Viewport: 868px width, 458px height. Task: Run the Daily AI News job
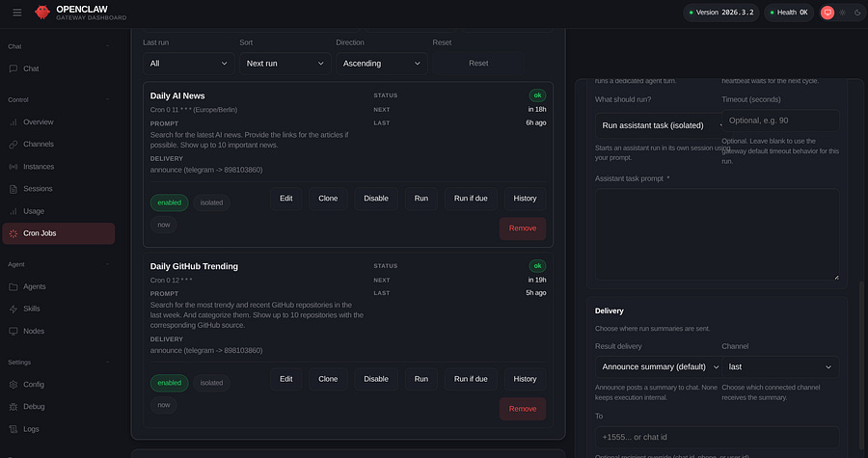click(421, 199)
